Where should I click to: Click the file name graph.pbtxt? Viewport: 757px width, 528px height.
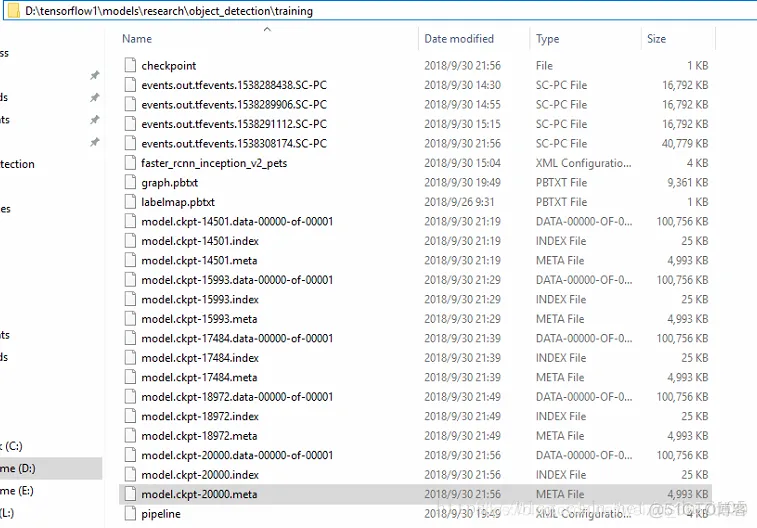point(169,182)
